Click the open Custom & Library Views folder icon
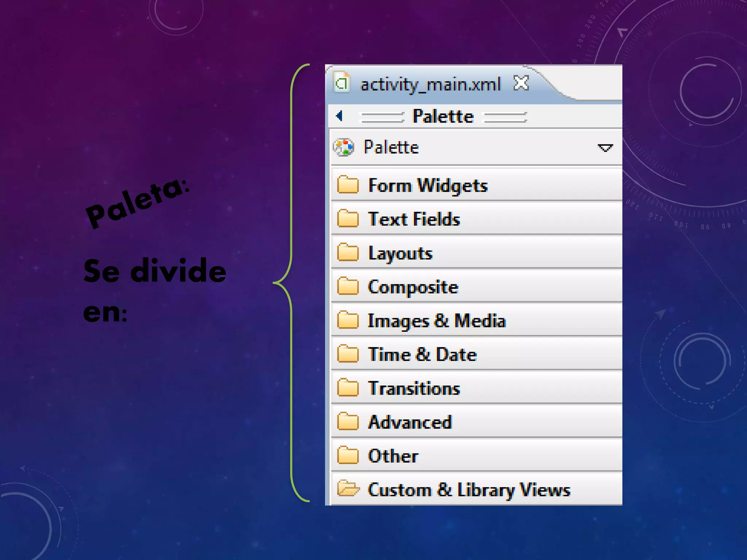 tap(348, 488)
